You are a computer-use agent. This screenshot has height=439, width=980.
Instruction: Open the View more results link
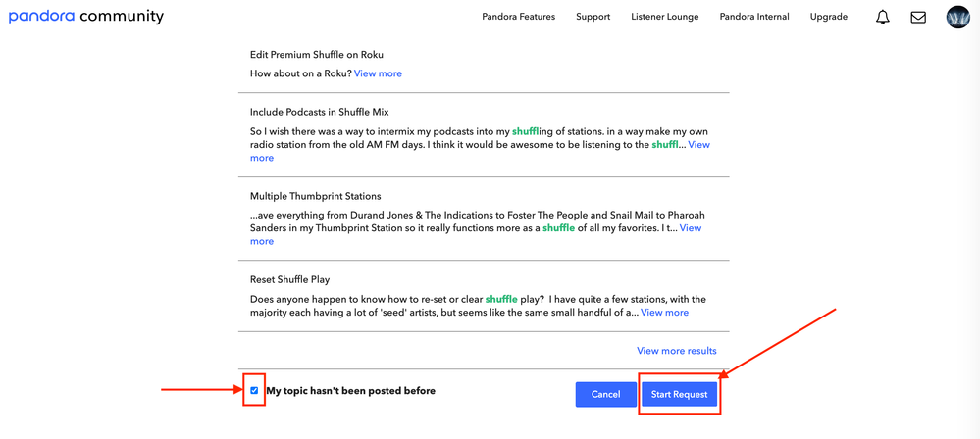(676, 351)
